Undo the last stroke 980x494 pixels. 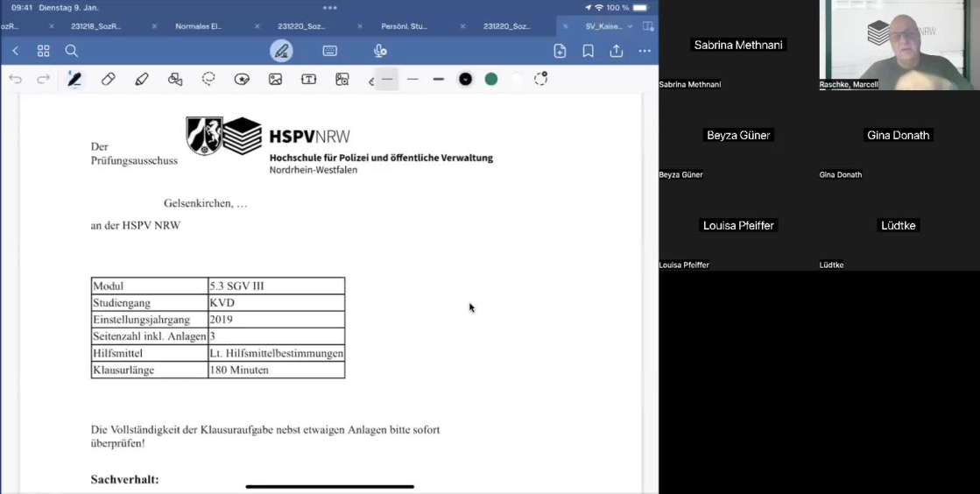pos(15,80)
